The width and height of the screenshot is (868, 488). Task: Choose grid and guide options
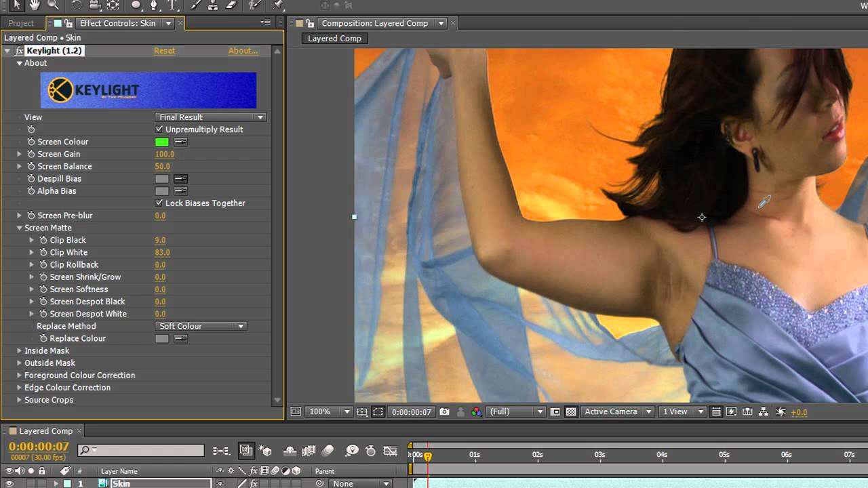363,411
